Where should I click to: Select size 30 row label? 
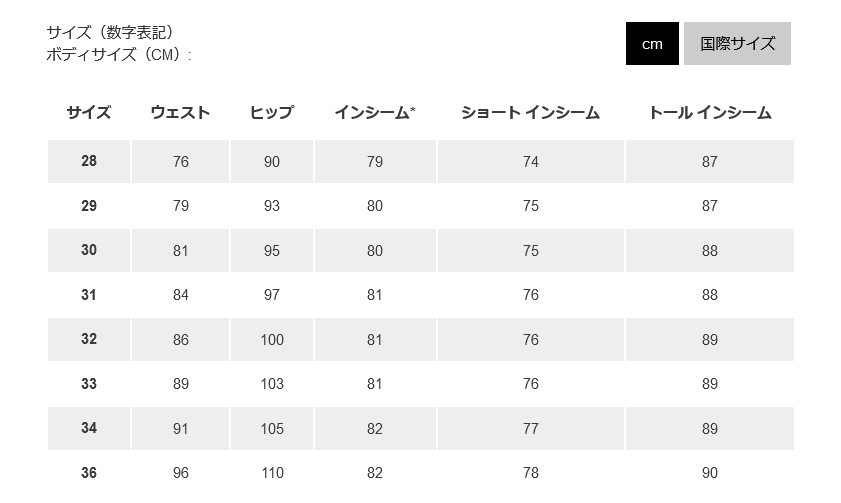point(89,250)
